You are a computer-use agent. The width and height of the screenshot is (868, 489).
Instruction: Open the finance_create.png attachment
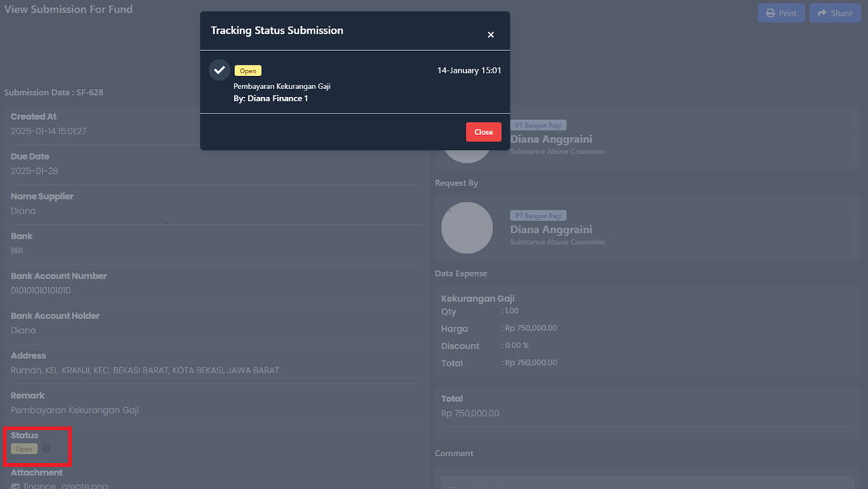coord(66,485)
